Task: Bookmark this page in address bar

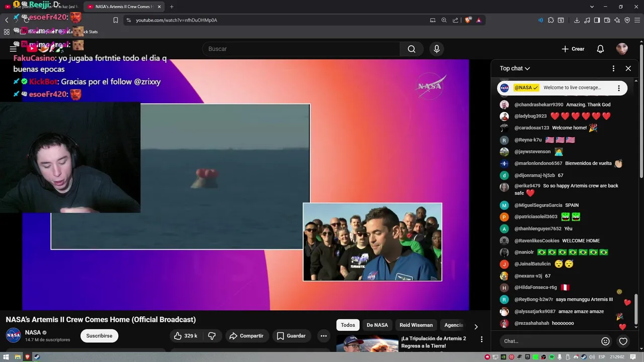Action: click(x=116, y=20)
